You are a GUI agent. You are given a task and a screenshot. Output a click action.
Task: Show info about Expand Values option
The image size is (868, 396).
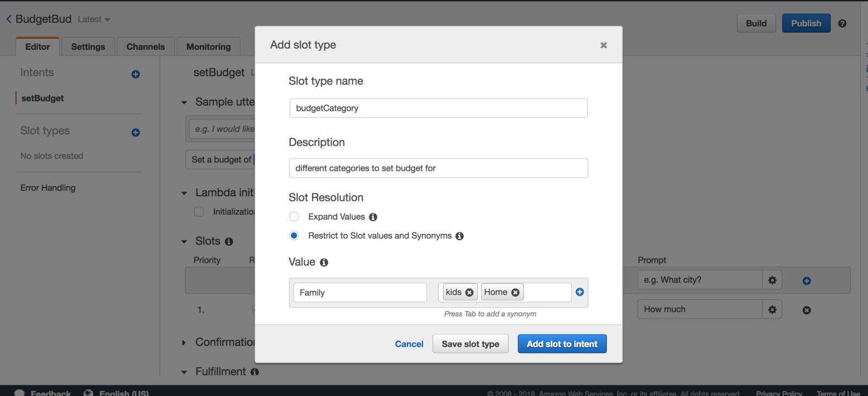[373, 217]
